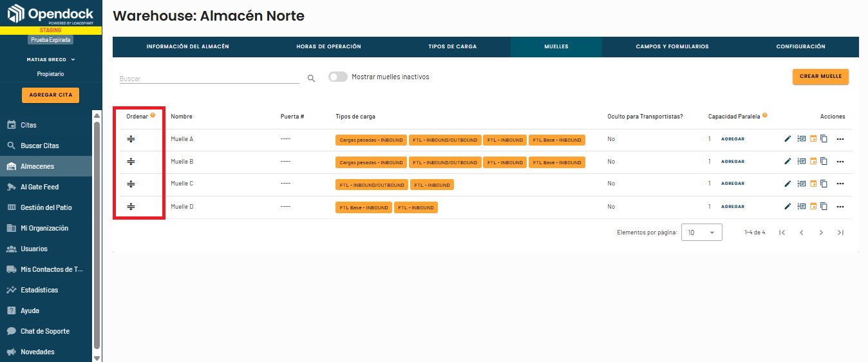868x362 pixels.
Task: Open Gestión del Patio in the sidebar
Action: [x=46, y=207]
